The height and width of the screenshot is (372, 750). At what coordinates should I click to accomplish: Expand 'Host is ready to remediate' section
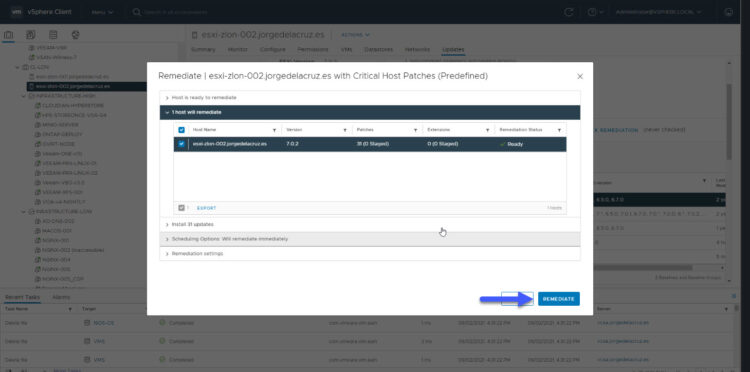pos(370,98)
